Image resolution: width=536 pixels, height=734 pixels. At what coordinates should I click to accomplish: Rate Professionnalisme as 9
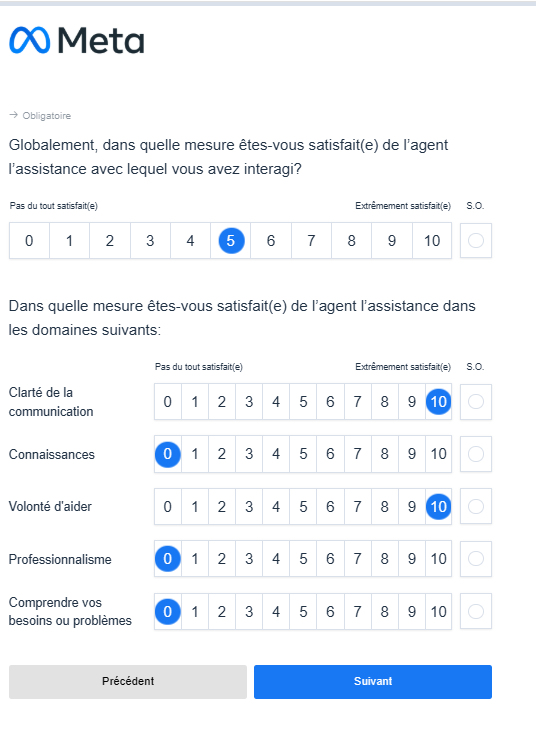(412, 559)
